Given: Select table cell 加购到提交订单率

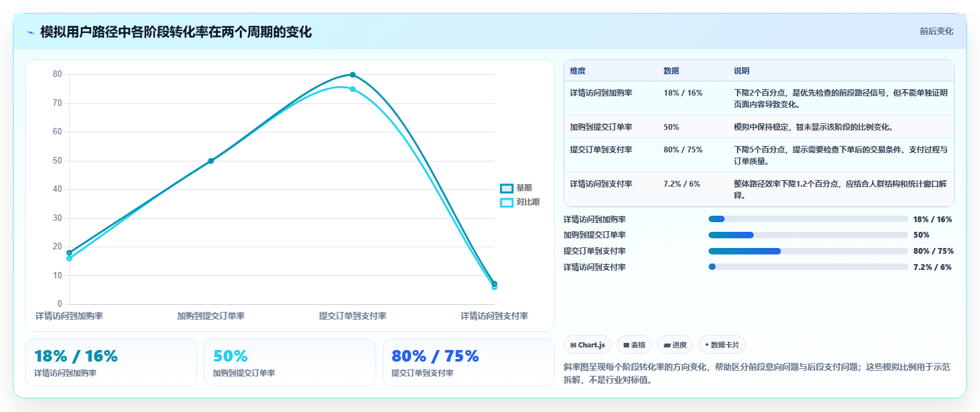Looking at the screenshot, I should (x=601, y=127).
